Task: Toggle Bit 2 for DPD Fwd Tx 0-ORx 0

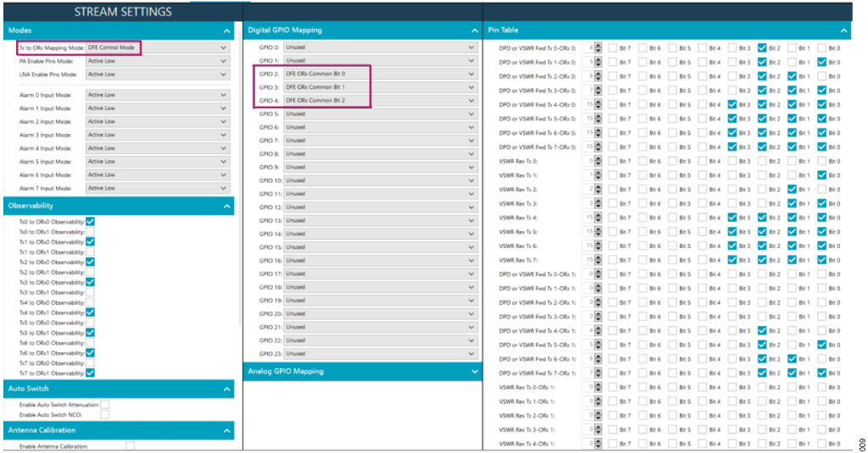Action: (x=762, y=48)
